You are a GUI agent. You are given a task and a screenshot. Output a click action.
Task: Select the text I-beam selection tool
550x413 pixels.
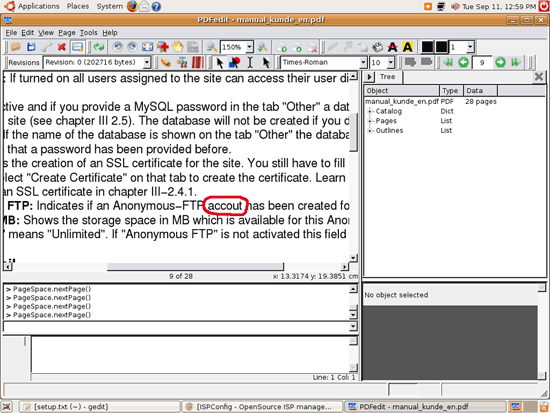point(250,62)
